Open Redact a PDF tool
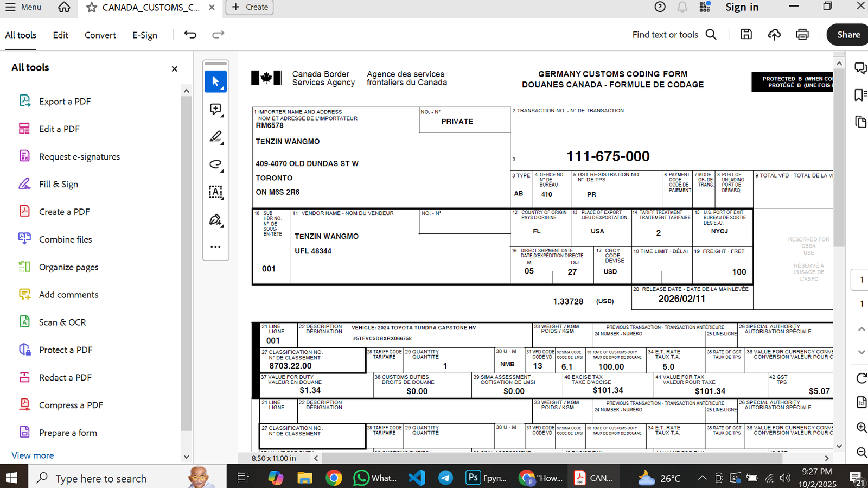This screenshot has width=868, height=488. 65,378
